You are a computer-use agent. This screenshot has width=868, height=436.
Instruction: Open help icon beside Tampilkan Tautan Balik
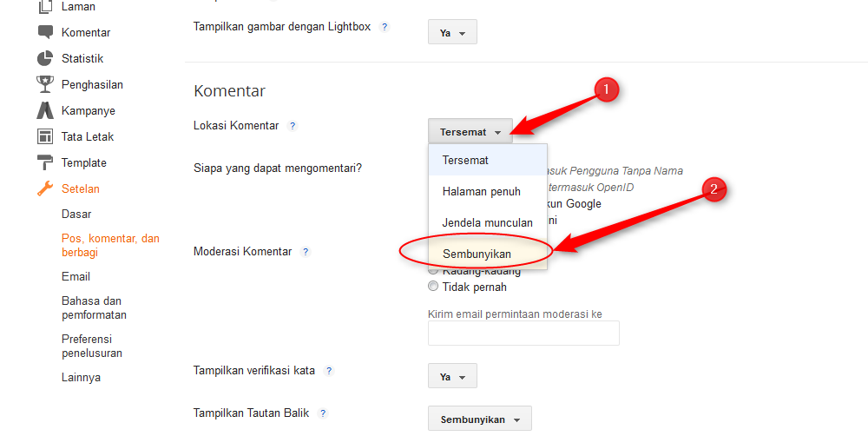(x=323, y=413)
